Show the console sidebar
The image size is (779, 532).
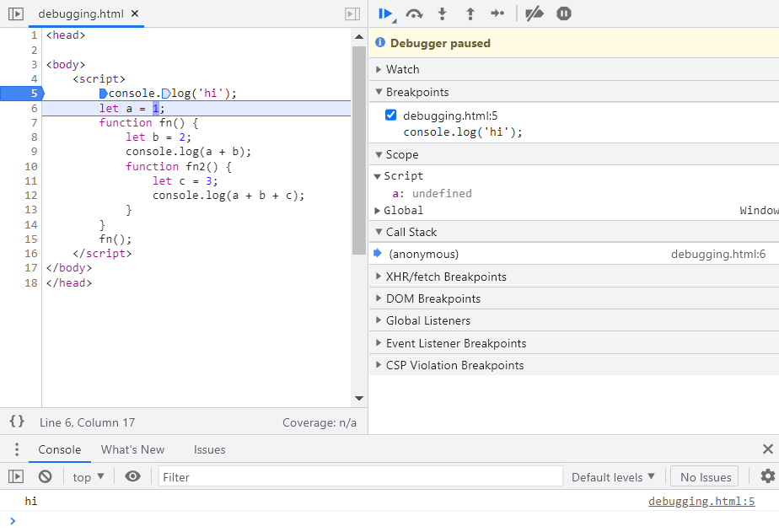[x=16, y=477]
